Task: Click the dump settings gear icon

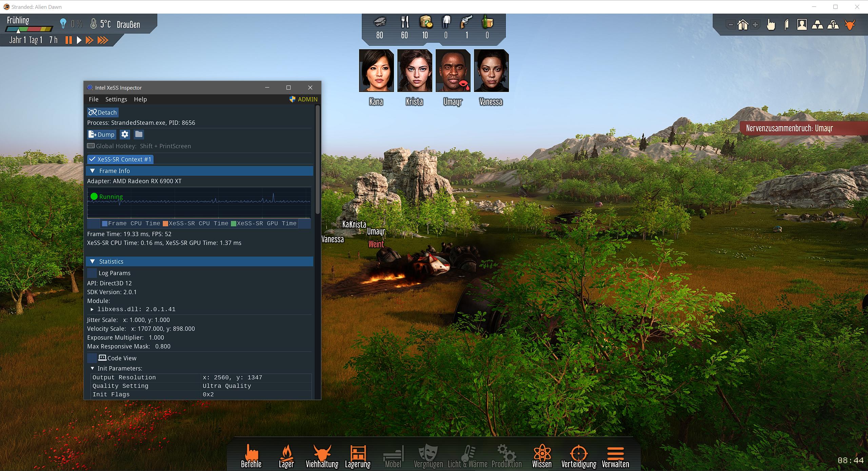Action: [x=125, y=134]
